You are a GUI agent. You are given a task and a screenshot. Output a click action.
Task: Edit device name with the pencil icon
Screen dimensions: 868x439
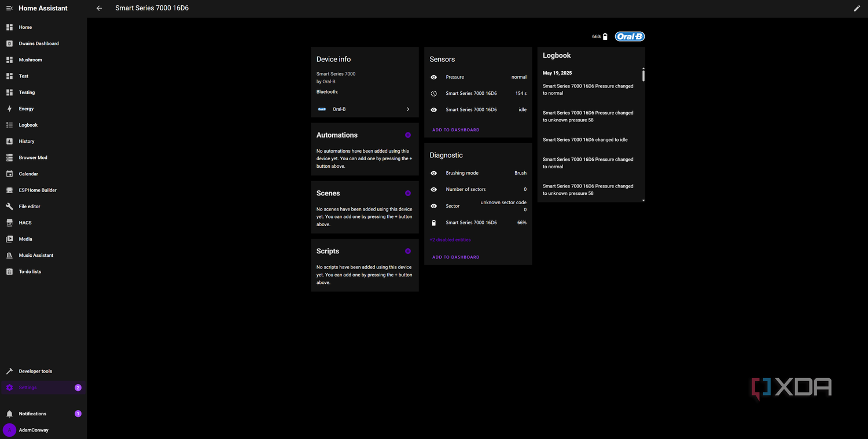(857, 8)
